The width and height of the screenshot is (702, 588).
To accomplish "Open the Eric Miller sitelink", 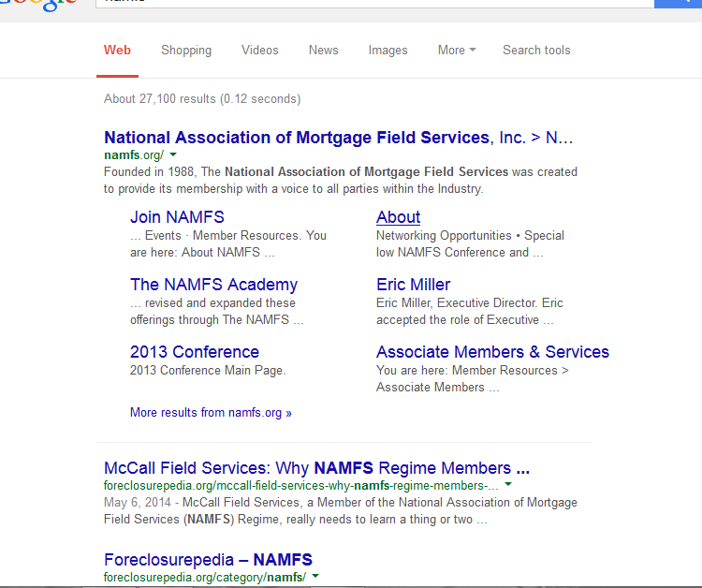I will point(413,285).
